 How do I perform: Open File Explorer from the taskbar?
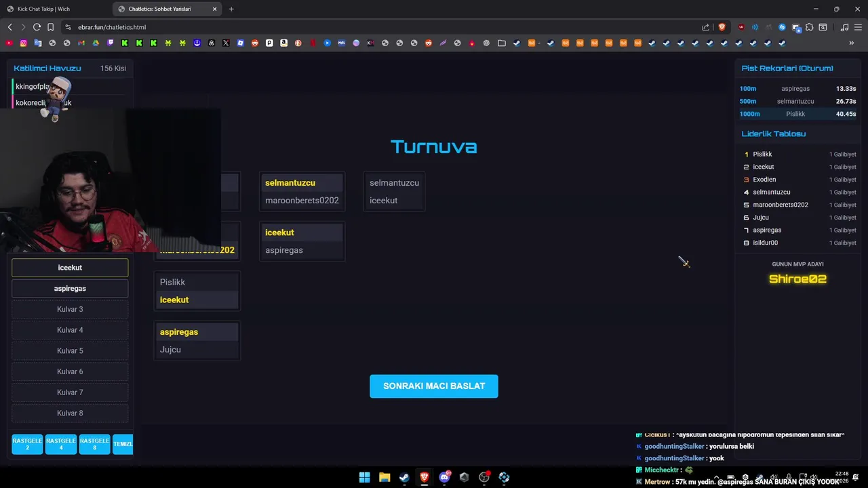pos(384,477)
